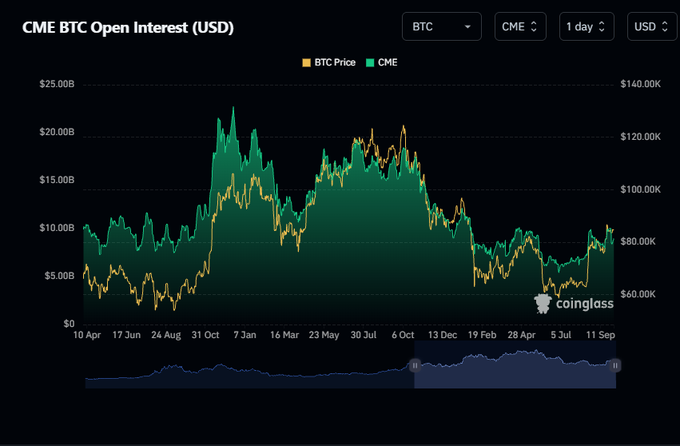Click the 19 Feb date label
Screen dimensions: 680x446
point(482,335)
